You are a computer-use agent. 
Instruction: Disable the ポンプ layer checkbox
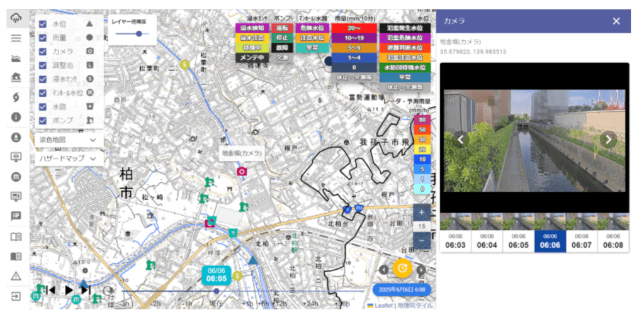click(x=43, y=120)
